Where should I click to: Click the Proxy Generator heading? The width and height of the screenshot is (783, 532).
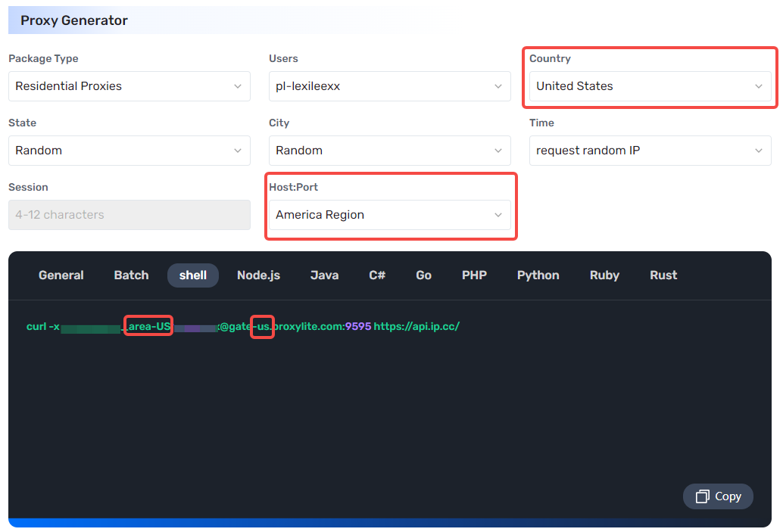point(74,20)
